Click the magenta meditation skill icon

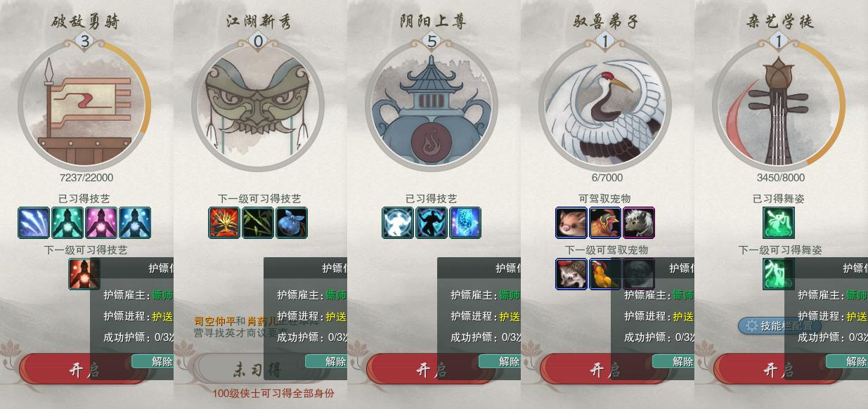tap(101, 223)
